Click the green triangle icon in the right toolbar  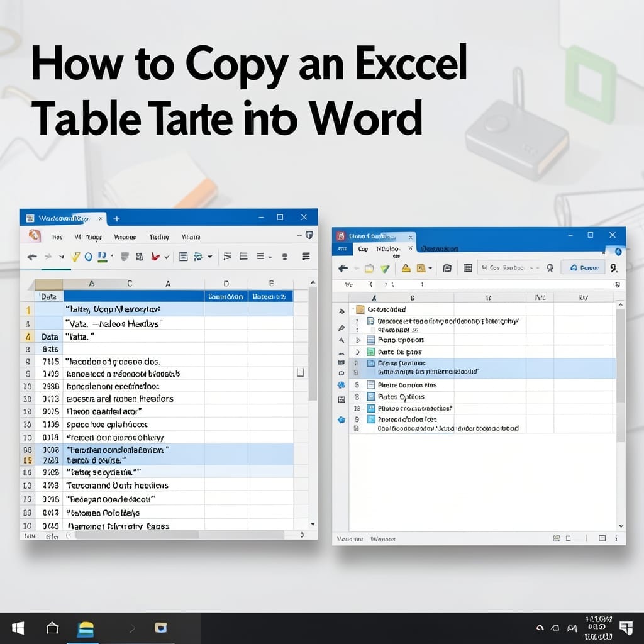click(x=385, y=269)
